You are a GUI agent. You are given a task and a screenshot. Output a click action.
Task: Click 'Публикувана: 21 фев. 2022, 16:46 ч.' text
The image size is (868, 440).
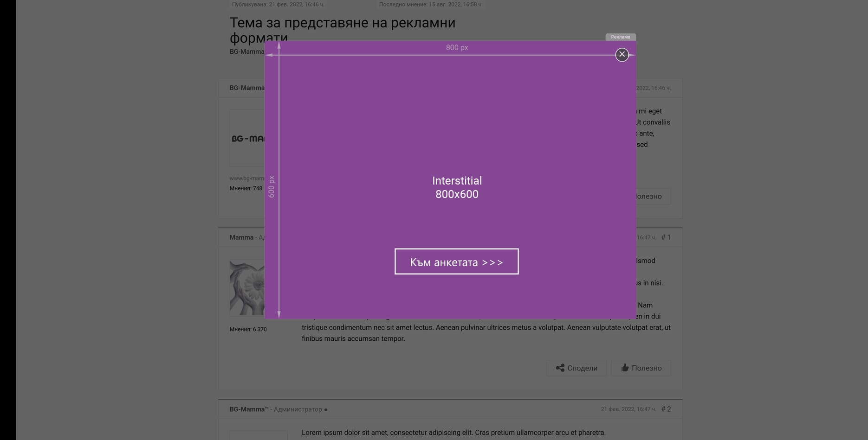pos(278,5)
